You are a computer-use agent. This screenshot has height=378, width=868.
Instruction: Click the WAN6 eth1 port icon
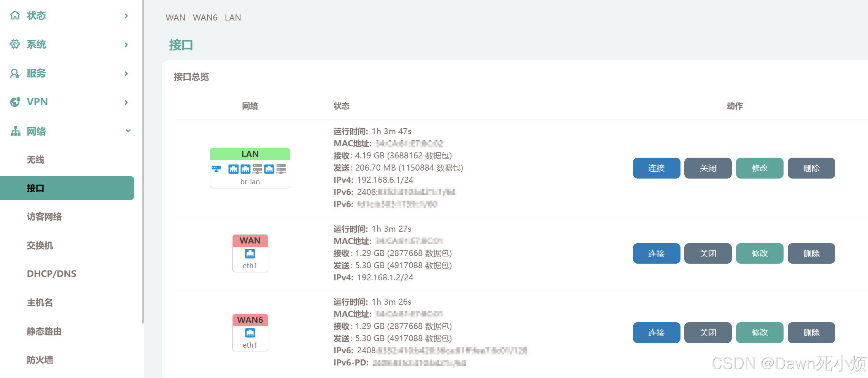click(250, 333)
